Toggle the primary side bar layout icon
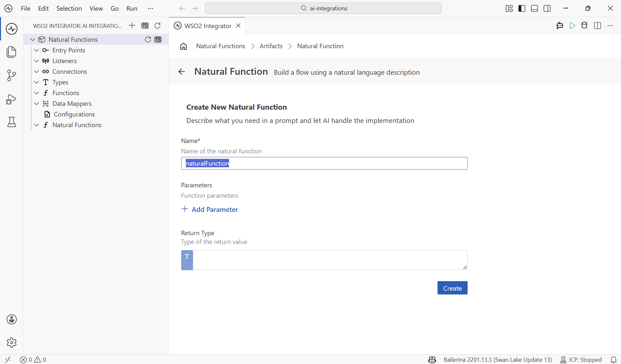Screen dimensions: 621x364 coord(522,8)
